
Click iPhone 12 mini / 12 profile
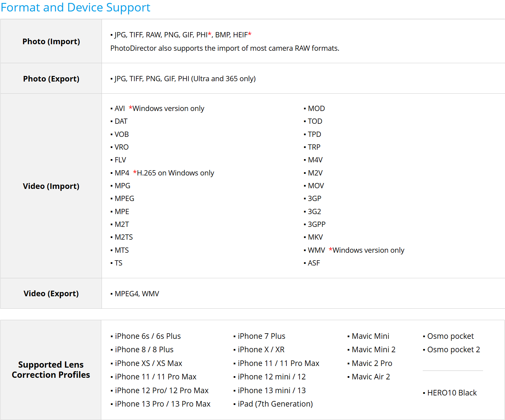[x=272, y=377]
